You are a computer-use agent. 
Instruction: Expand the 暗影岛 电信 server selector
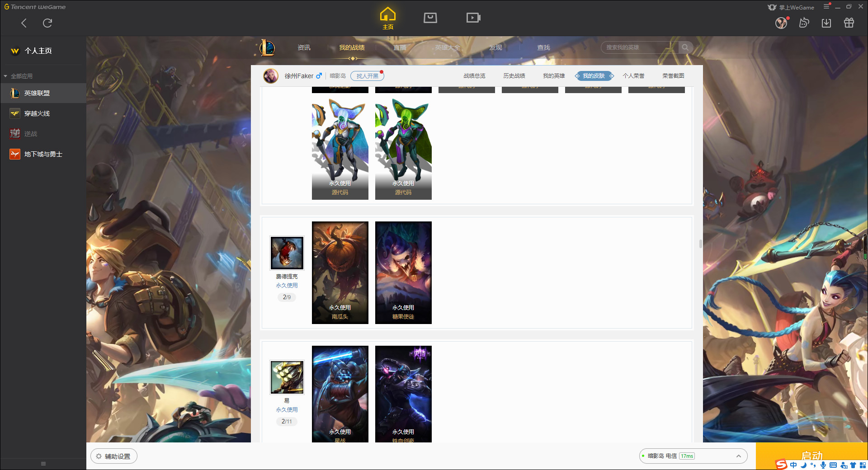click(x=693, y=456)
